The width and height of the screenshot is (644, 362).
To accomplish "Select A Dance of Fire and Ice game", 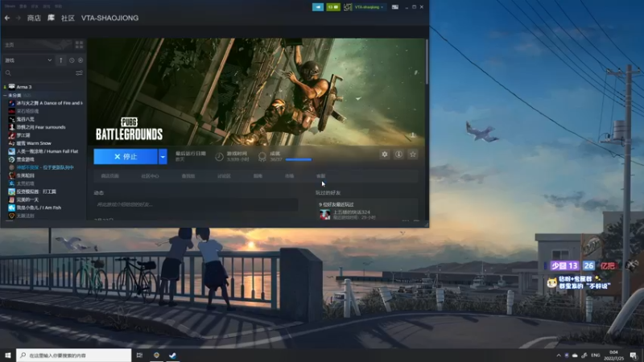I will pyautogui.click(x=49, y=103).
